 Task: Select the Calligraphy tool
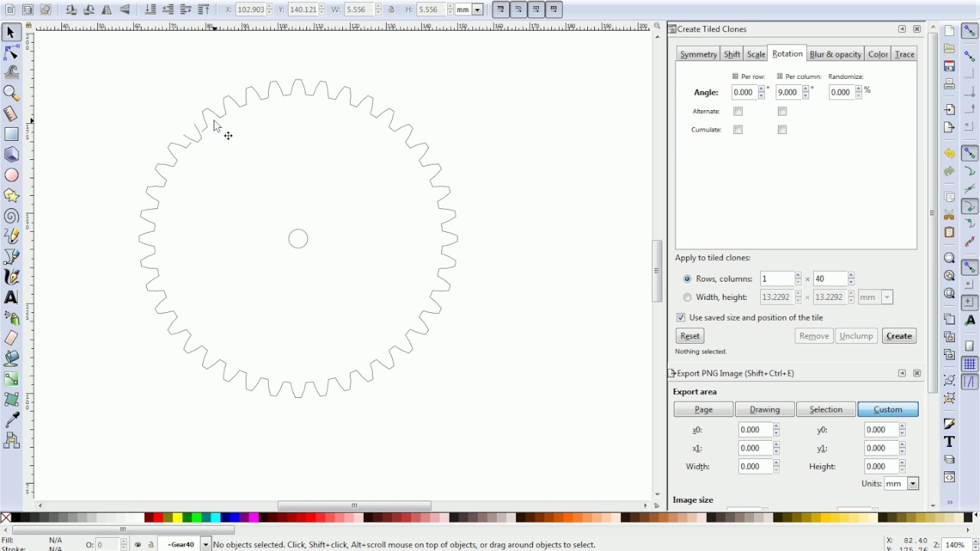(x=11, y=277)
